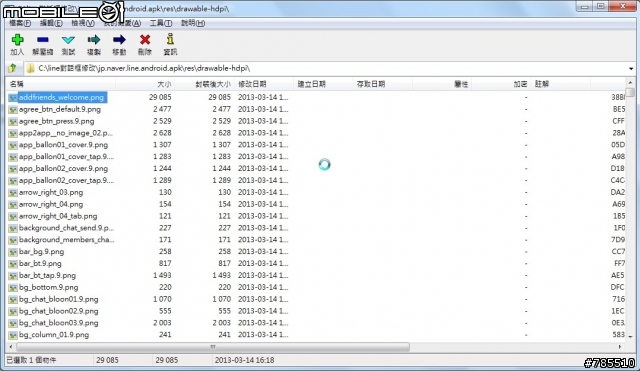640x371 pixels.
Task: Click the Add (加入) green plus icon
Action: pyautogui.click(x=17, y=40)
